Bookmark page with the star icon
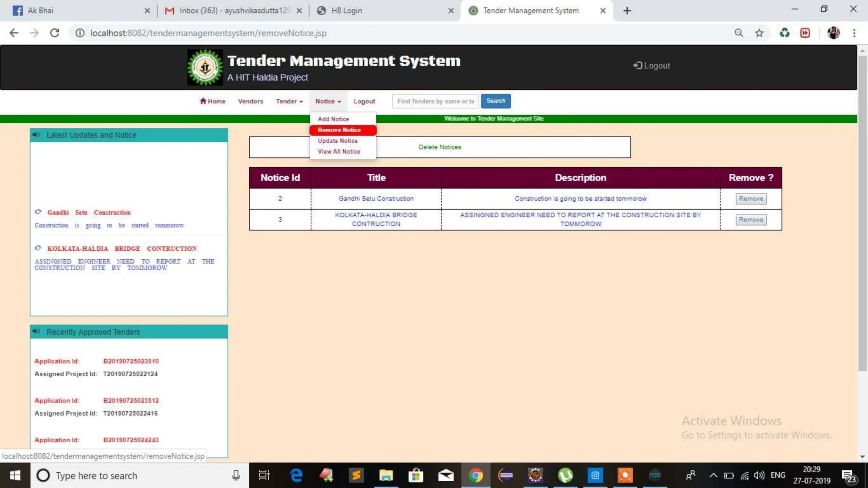This screenshot has height=488, width=868. [759, 33]
